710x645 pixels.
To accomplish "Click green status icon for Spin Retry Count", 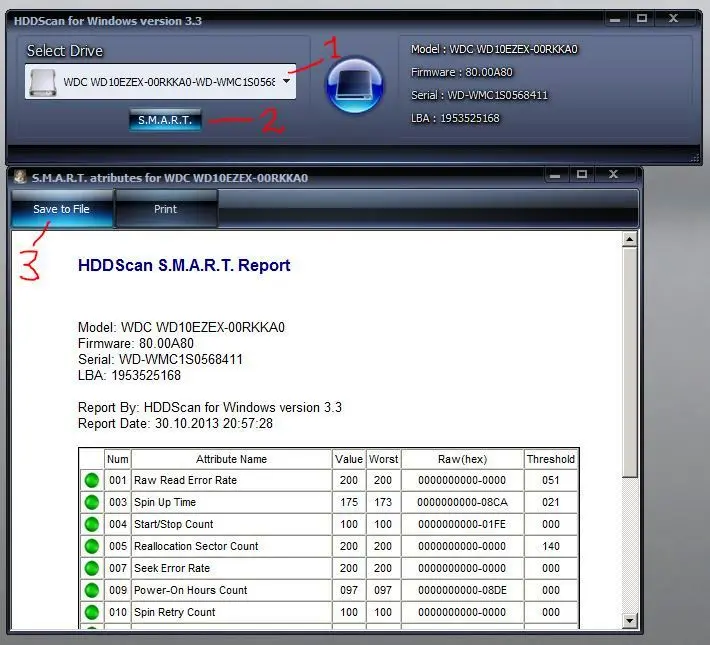I will tap(92, 612).
